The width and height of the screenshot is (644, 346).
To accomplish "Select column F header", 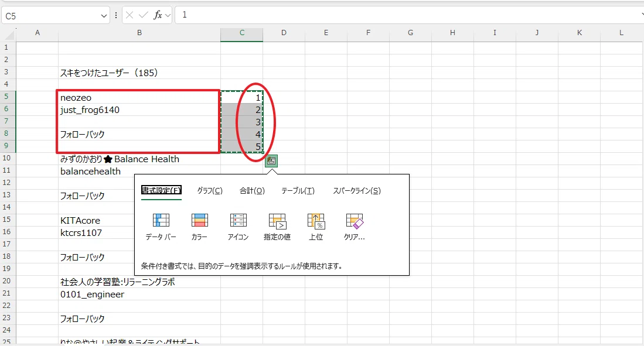I will (x=368, y=33).
